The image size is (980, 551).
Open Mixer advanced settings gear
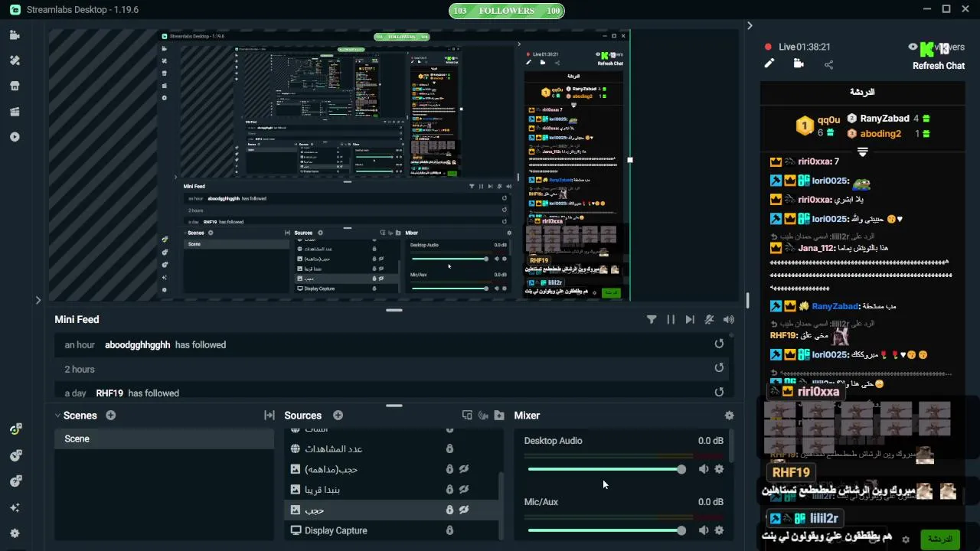click(x=729, y=416)
